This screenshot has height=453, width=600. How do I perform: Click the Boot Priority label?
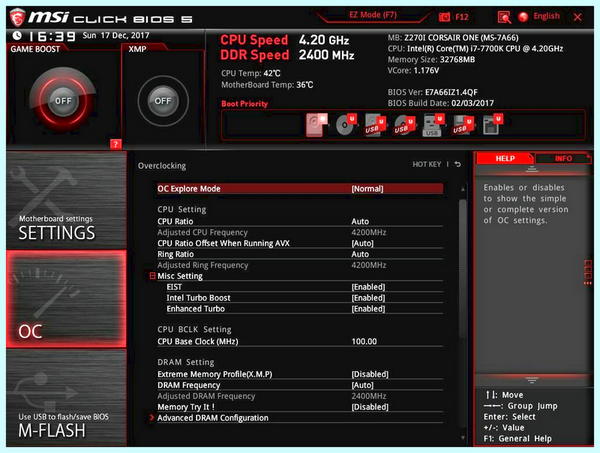click(x=245, y=104)
